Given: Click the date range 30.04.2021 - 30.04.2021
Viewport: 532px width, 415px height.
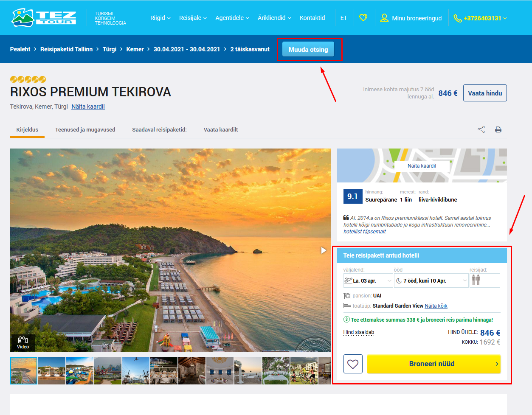Looking at the screenshot, I should 187,49.
